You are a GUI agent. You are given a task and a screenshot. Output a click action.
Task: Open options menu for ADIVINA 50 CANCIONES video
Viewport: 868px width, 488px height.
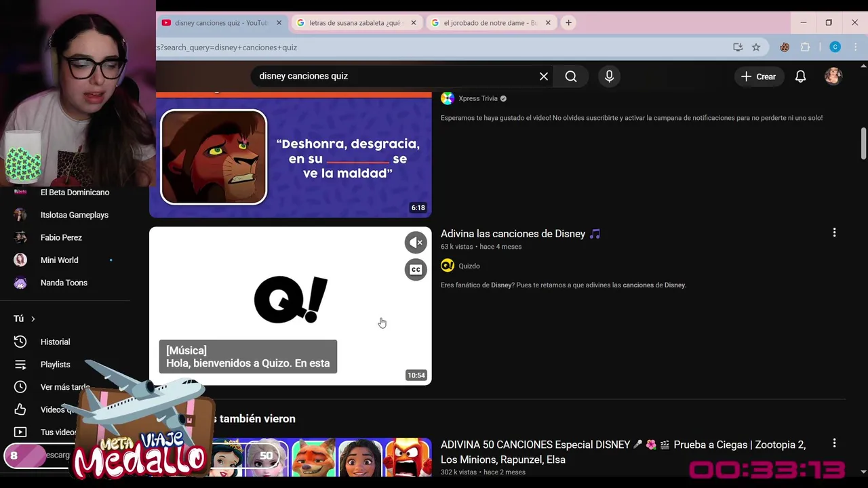click(x=834, y=443)
